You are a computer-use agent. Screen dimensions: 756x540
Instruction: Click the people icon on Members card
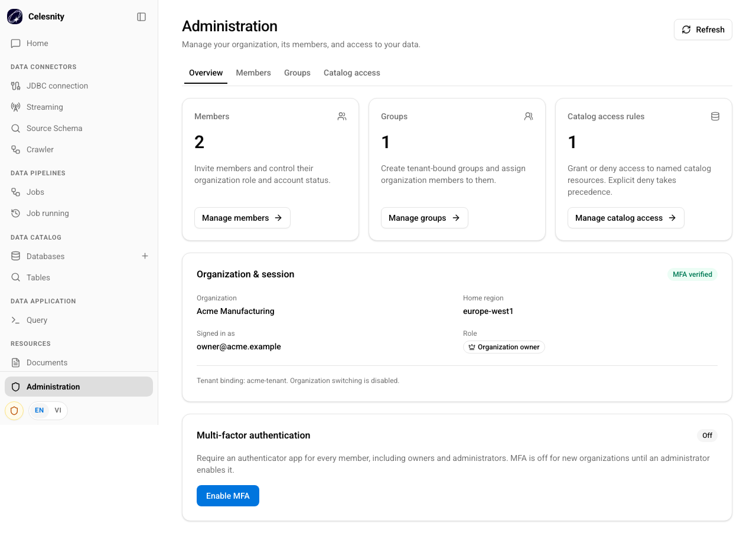[x=342, y=116]
